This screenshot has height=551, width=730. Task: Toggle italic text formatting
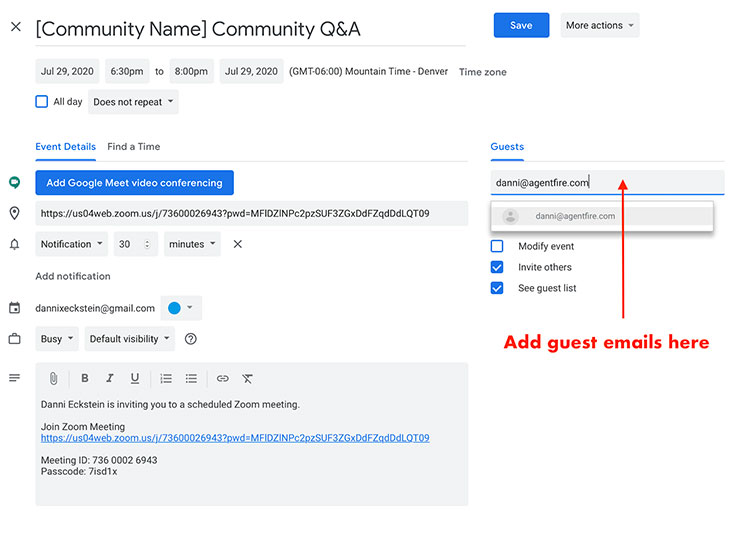point(110,379)
